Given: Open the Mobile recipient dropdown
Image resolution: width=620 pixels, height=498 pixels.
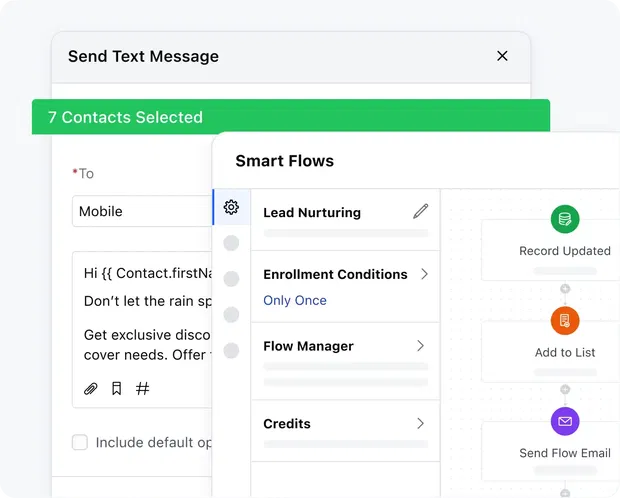Looking at the screenshot, I should coord(142,211).
